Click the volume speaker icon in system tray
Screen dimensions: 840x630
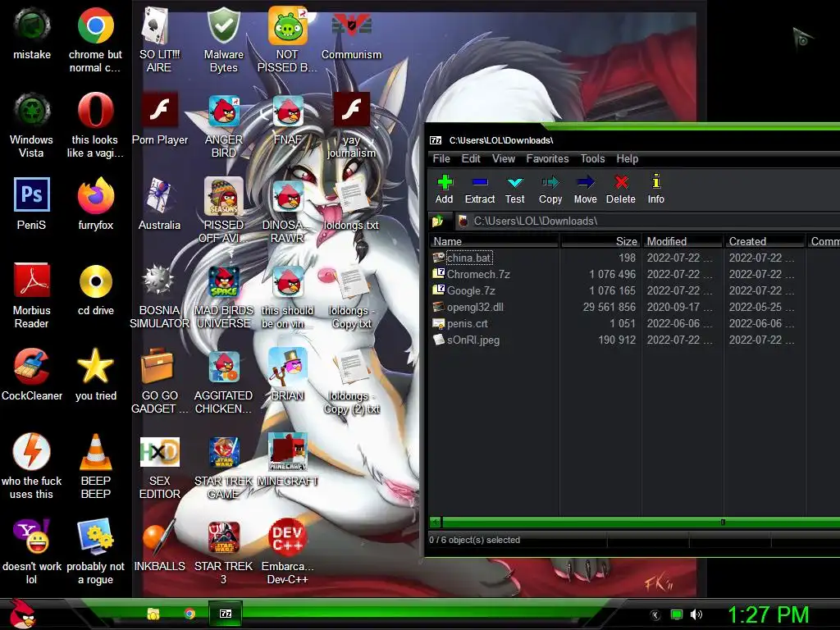pyautogui.click(x=696, y=614)
